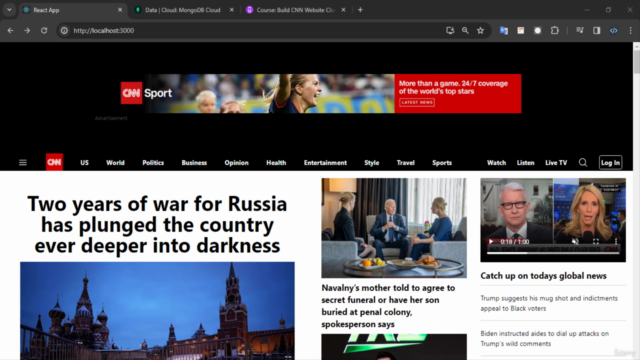Open the Biden meeting photo
This screenshot has width=640, height=360.
click(x=394, y=228)
